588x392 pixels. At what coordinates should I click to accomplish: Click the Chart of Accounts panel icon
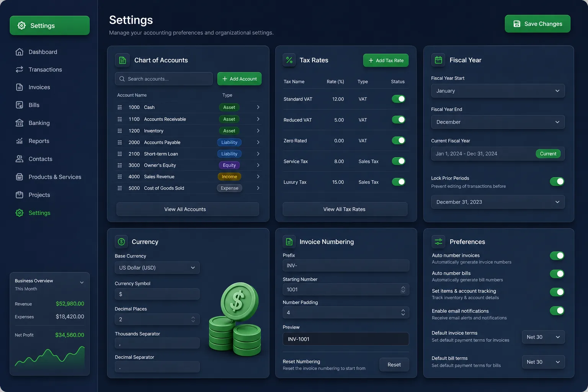(122, 60)
